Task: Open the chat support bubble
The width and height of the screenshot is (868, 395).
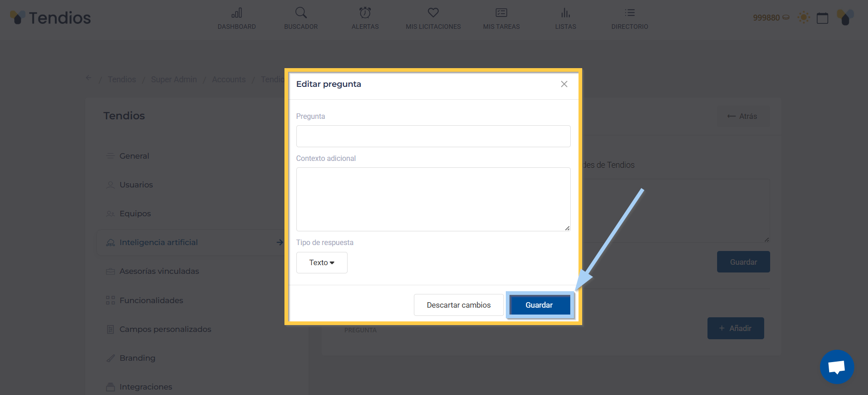Action: (x=836, y=367)
